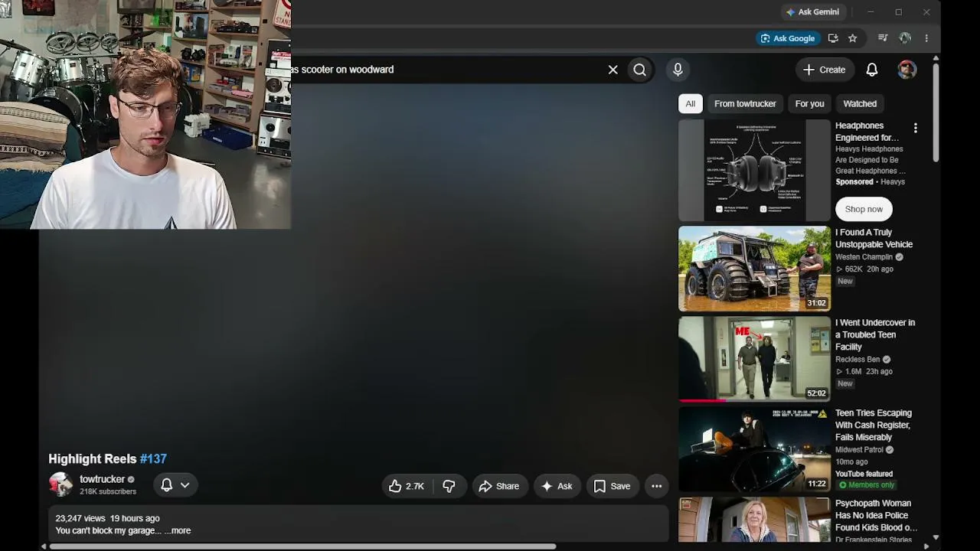Expand description with ...more
This screenshot has height=551, width=980.
click(178, 530)
